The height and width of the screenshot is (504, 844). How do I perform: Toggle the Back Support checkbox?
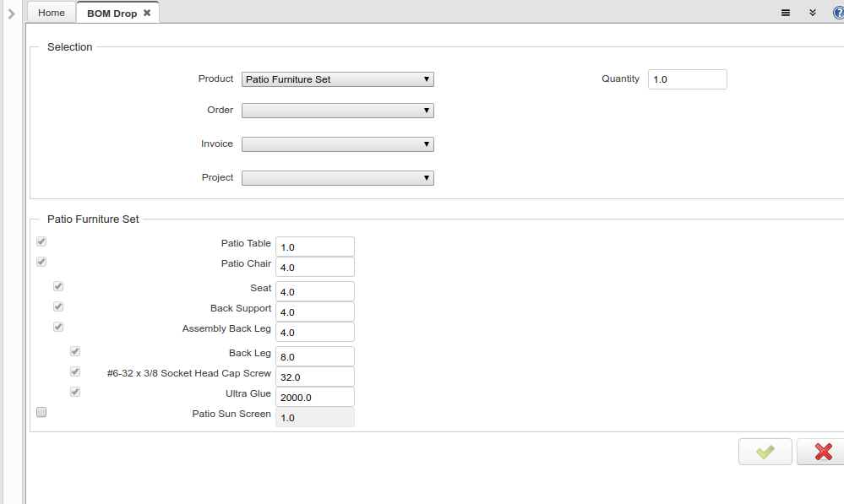coord(58,306)
